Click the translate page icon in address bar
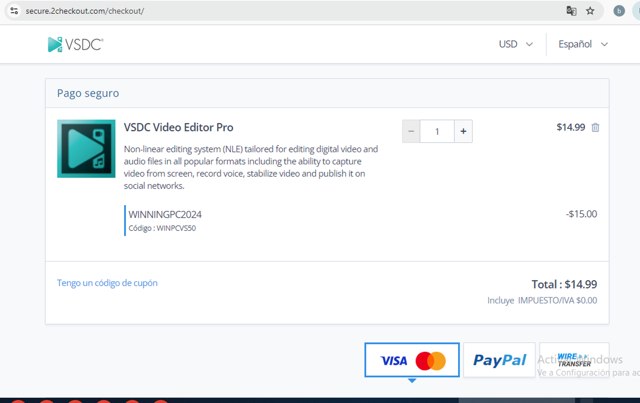The width and height of the screenshot is (640, 403). tap(571, 11)
